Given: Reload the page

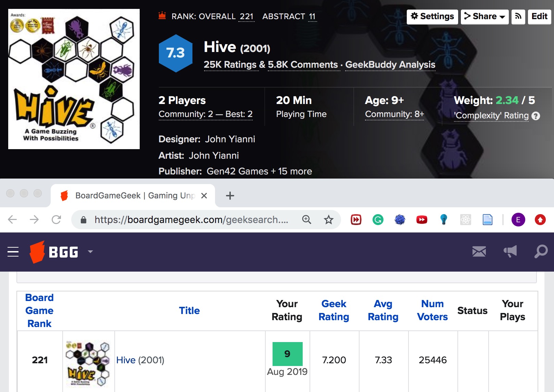Looking at the screenshot, I should pyautogui.click(x=56, y=220).
